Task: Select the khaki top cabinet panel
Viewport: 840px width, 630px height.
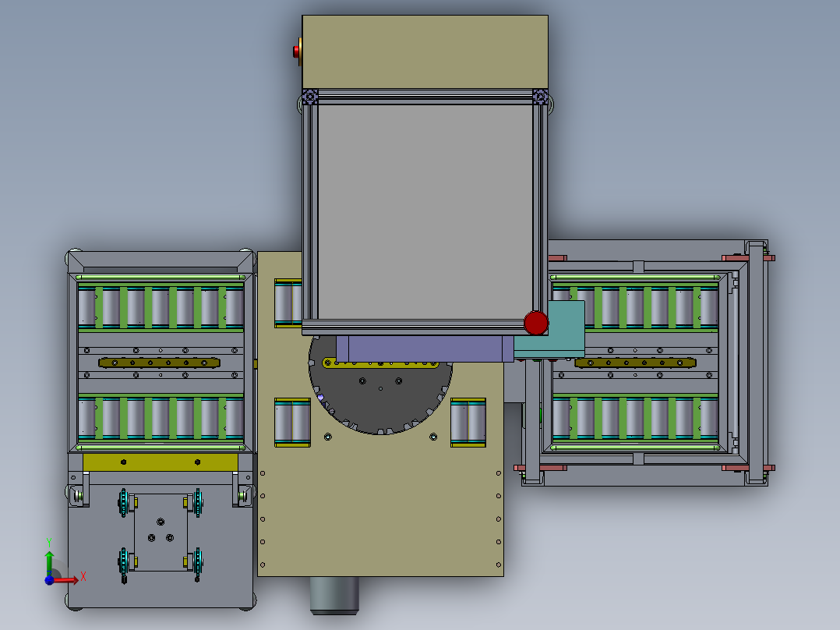Action: [x=425, y=52]
